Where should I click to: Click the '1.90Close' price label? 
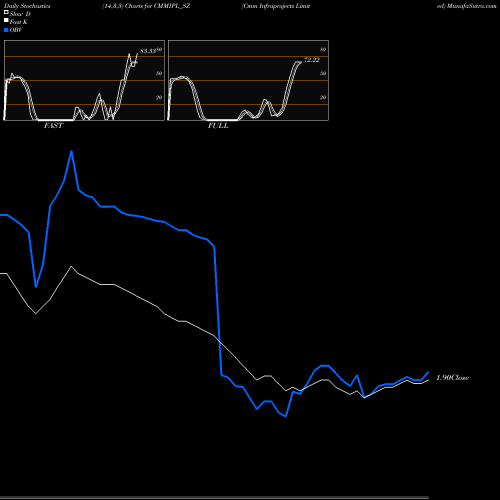point(453,378)
